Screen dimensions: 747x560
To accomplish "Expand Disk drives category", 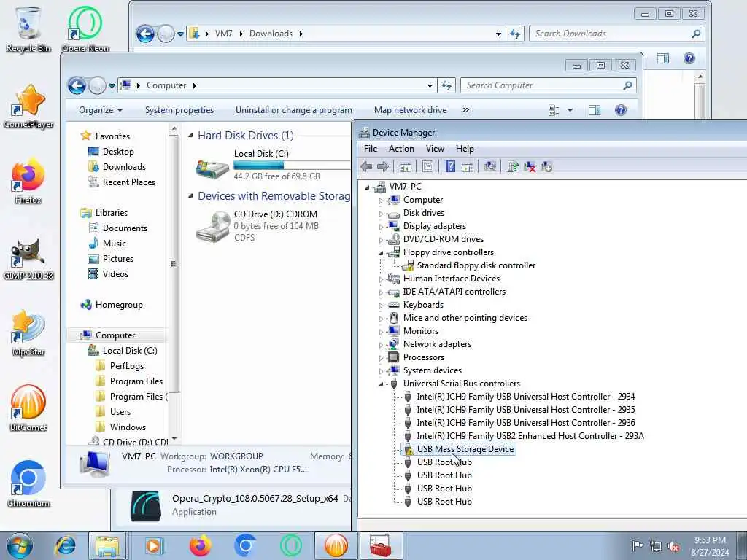I will click(381, 214).
